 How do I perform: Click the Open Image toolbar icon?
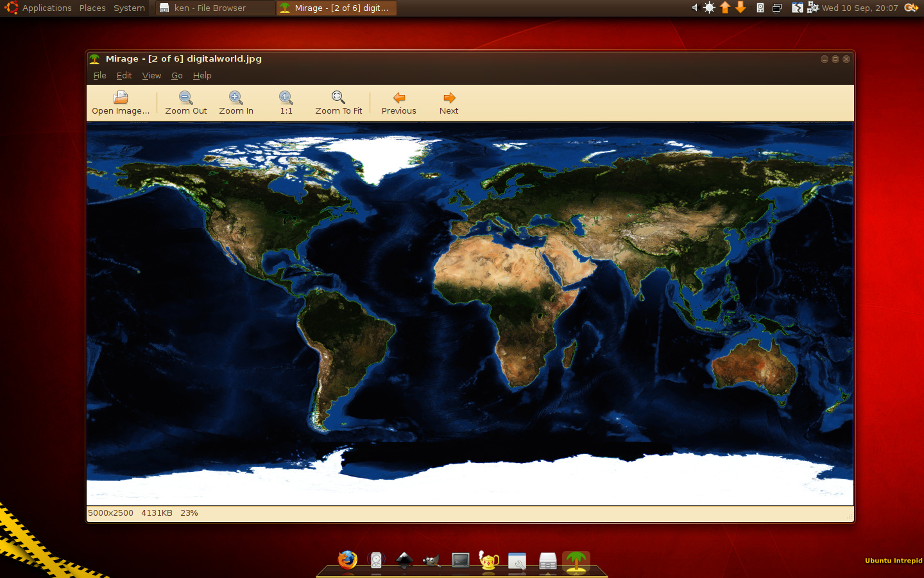click(x=121, y=98)
